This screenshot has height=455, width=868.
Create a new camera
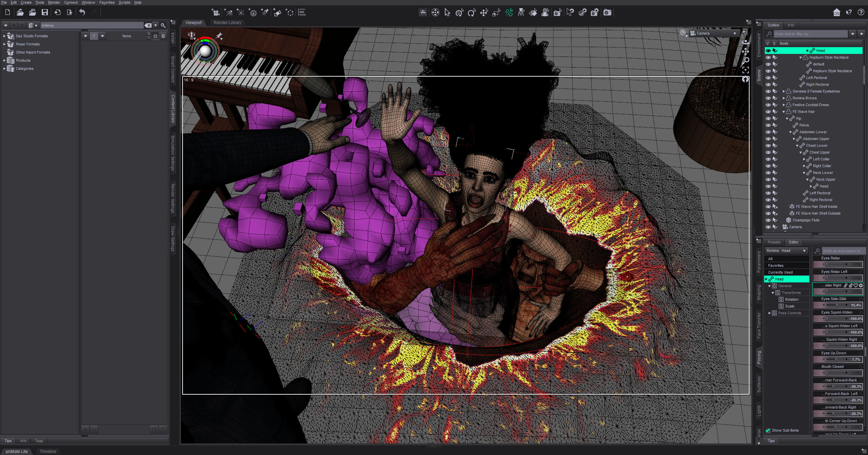pos(215,13)
